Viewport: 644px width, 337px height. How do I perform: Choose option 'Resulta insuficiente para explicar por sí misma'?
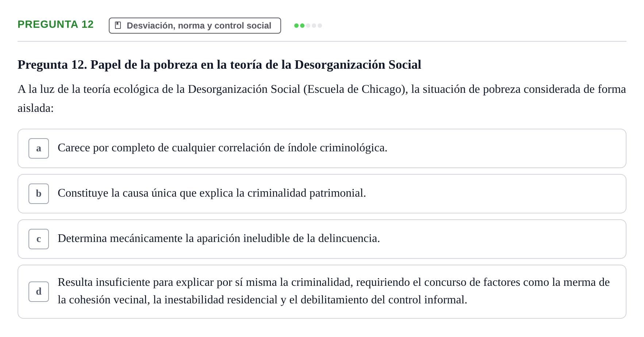322,292
